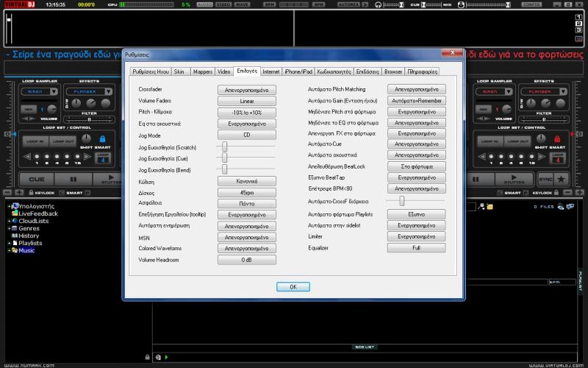Pause the right deck
588x368 pixels.
(476, 179)
